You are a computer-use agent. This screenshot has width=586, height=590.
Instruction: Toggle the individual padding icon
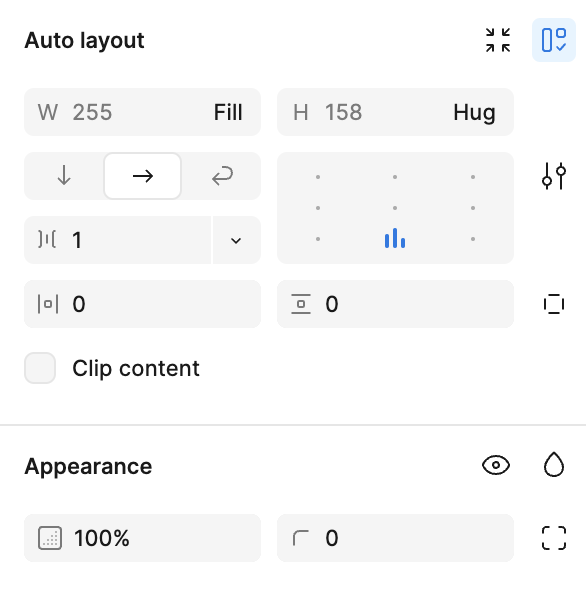(x=554, y=304)
